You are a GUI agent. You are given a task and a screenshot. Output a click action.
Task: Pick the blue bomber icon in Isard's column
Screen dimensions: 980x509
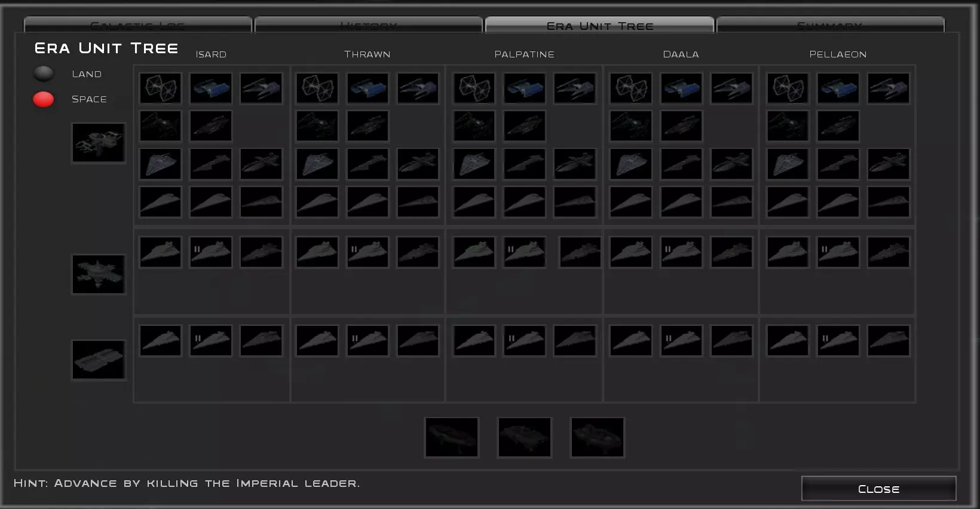tap(211, 89)
